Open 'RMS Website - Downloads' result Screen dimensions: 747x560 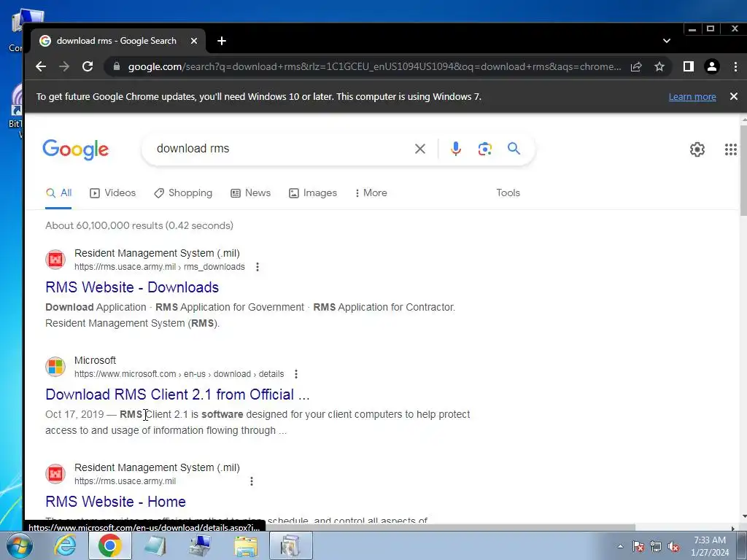[x=132, y=287]
